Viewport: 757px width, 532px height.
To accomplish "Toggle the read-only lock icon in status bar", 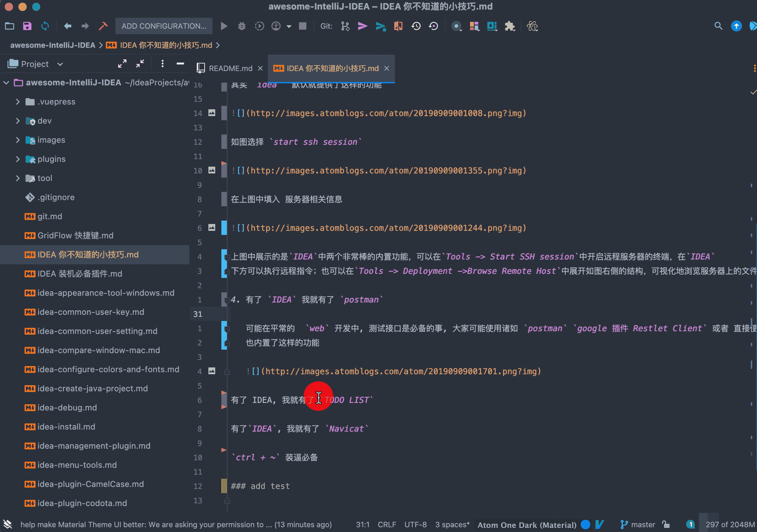I will point(665,524).
